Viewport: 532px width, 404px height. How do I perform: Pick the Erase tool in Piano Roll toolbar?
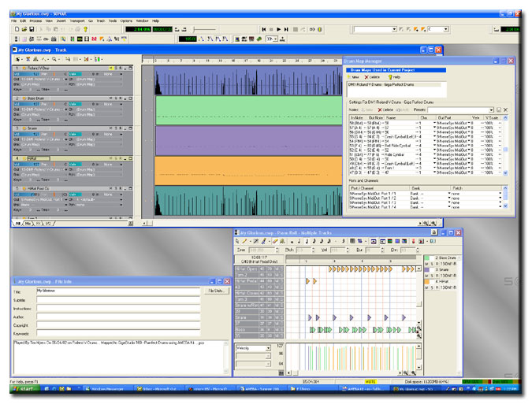pyautogui.click(x=275, y=241)
